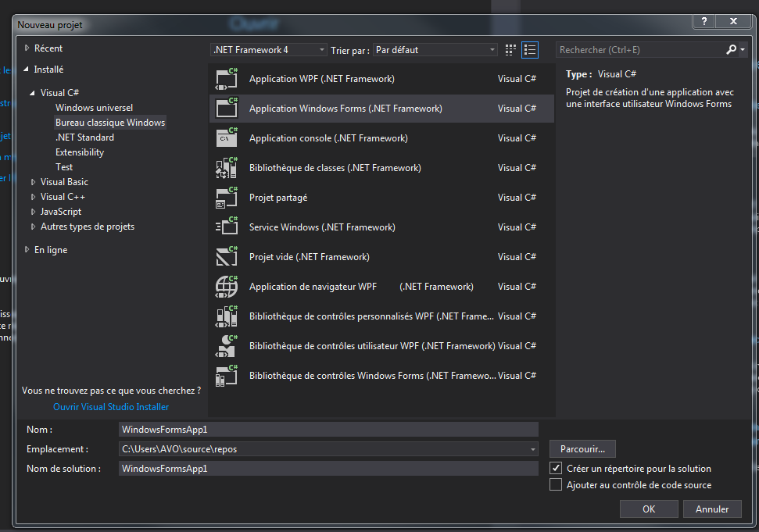
Task: Click the contrôles personnalisés WPF library icon
Action: coord(227,316)
